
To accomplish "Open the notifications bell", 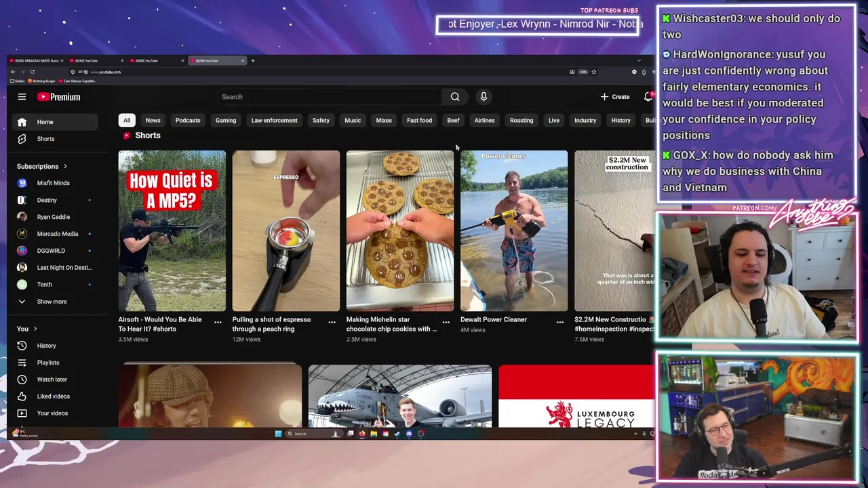I will coord(648,97).
